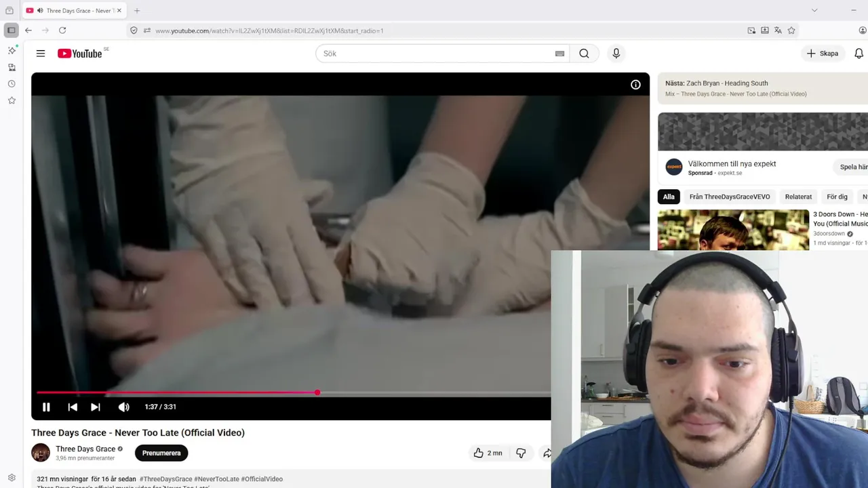Select the Alla filter chip
868x488 pixels.
[x=669, y=197]
